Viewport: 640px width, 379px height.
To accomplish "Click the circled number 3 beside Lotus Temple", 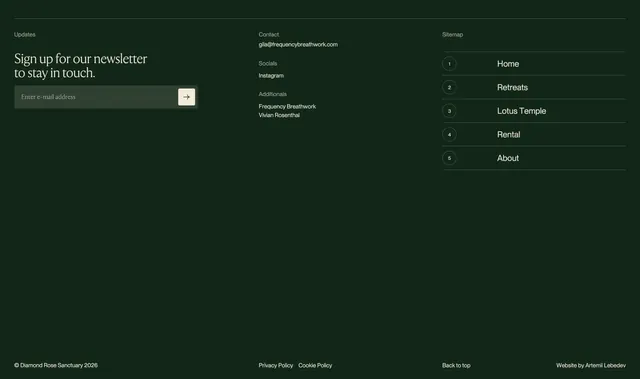I will [x=449, y=111].
